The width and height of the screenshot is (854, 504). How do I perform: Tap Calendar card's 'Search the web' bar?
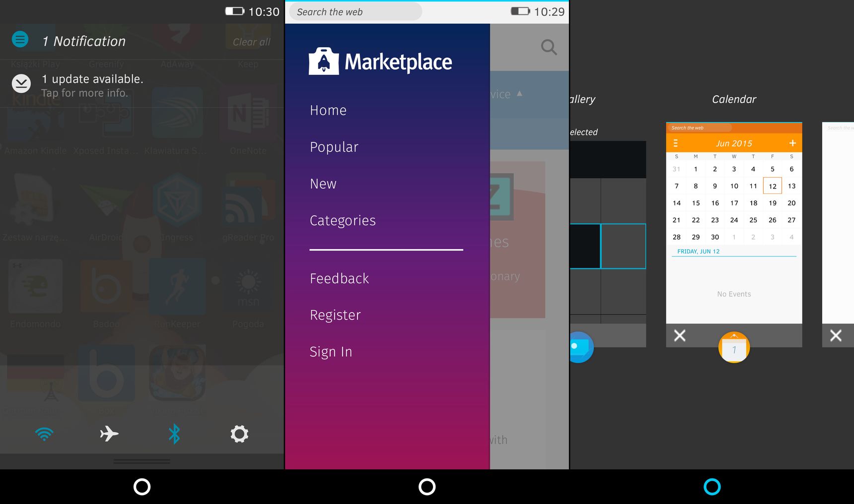click(x=699, y=128)
